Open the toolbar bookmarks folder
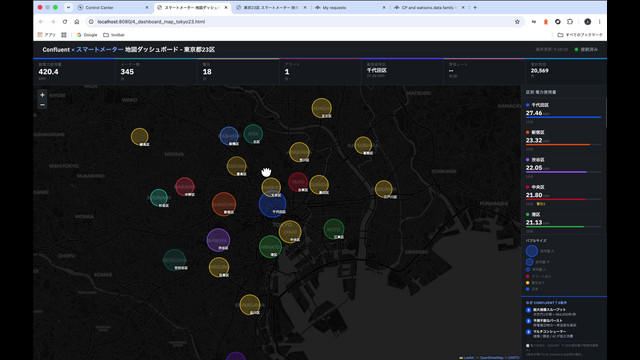Image resolution: width=640 pixels, height=360 pixels. pyautogui.click(x=114, y=35)
